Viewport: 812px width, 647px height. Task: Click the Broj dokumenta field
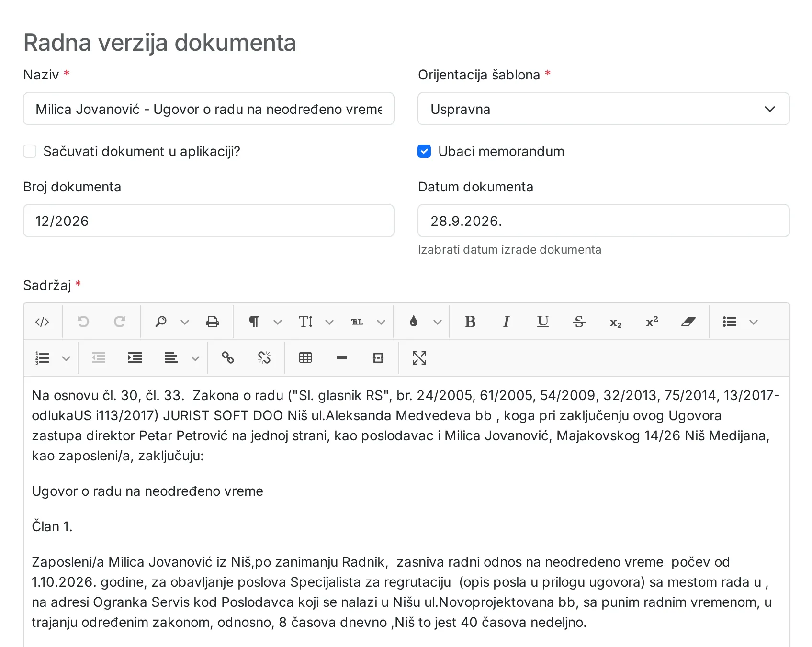click(x=209, y=221)
